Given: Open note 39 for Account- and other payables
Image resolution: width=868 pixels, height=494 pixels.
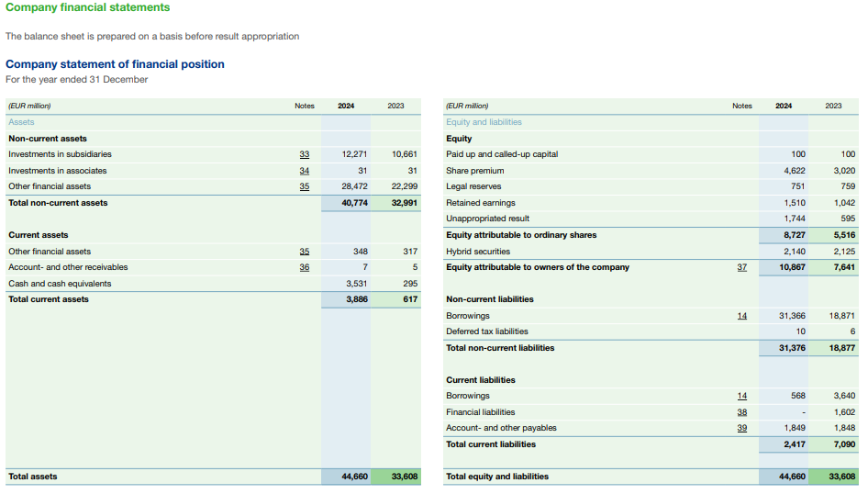Looking at the screenshot, I should pyautogui.click(x=742, y=428).
